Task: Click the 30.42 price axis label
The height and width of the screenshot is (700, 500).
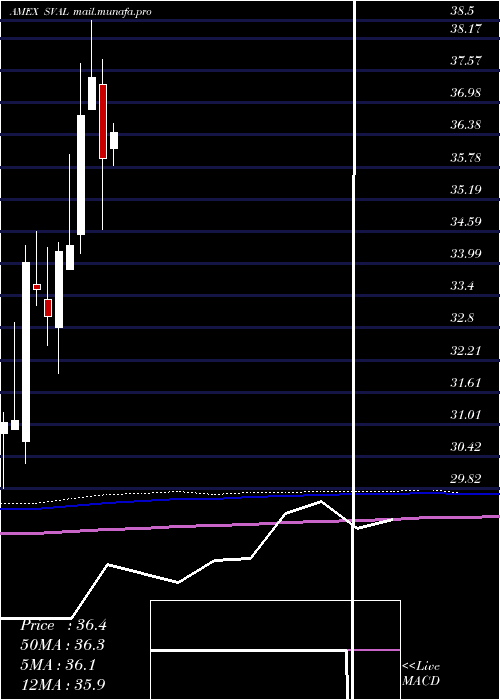Action: 466,446
